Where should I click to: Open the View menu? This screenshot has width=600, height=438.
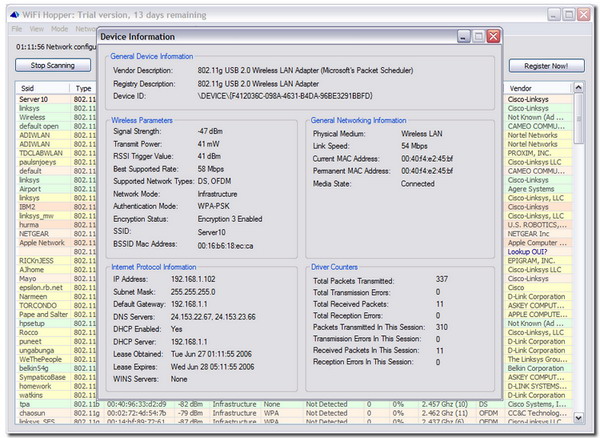click(x=36, y=29)
